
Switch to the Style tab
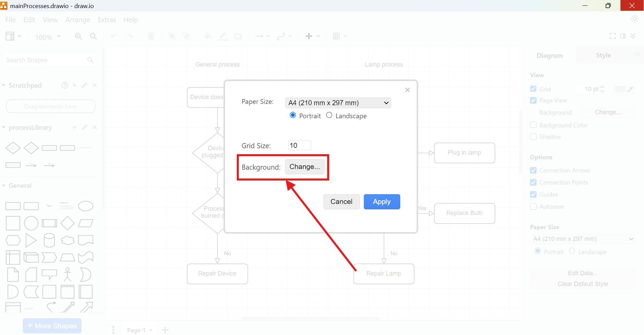[x=604, y=55]
